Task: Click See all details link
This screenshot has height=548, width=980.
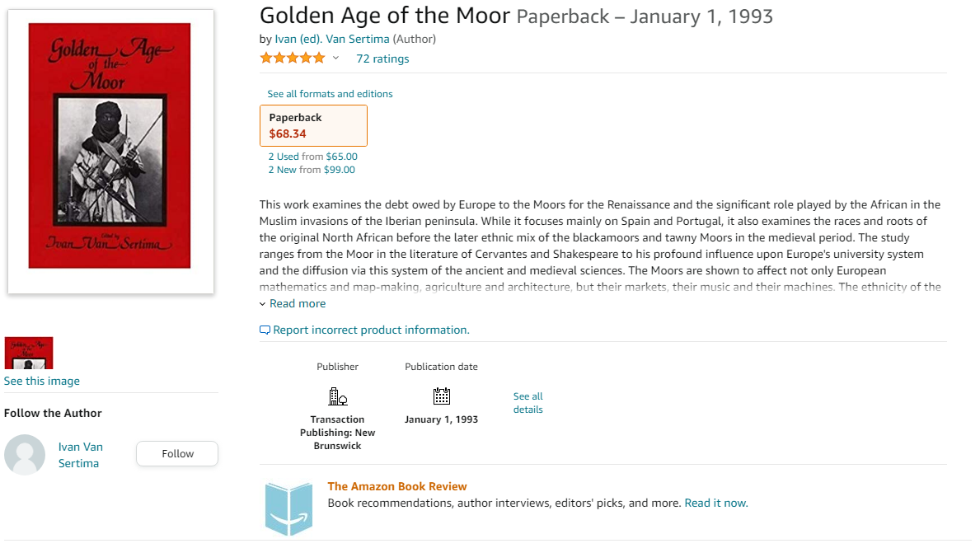Action: pos(528,403)
